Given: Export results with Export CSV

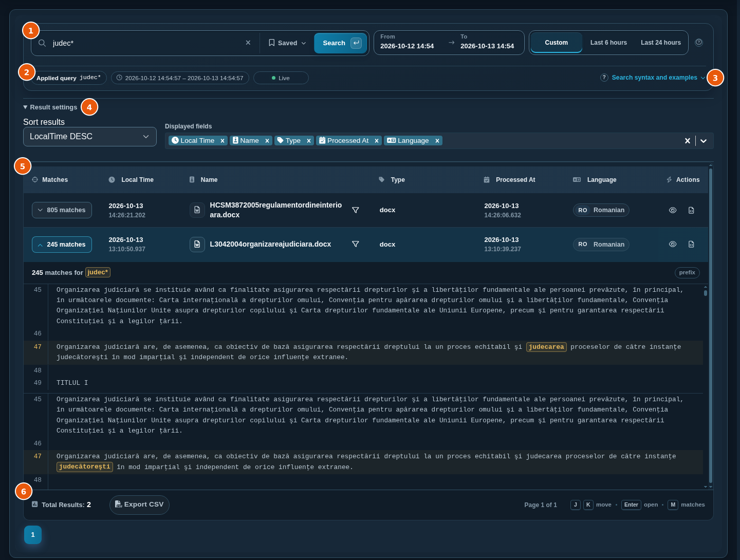Looking at the screenshot, I should tap(139, 505).
